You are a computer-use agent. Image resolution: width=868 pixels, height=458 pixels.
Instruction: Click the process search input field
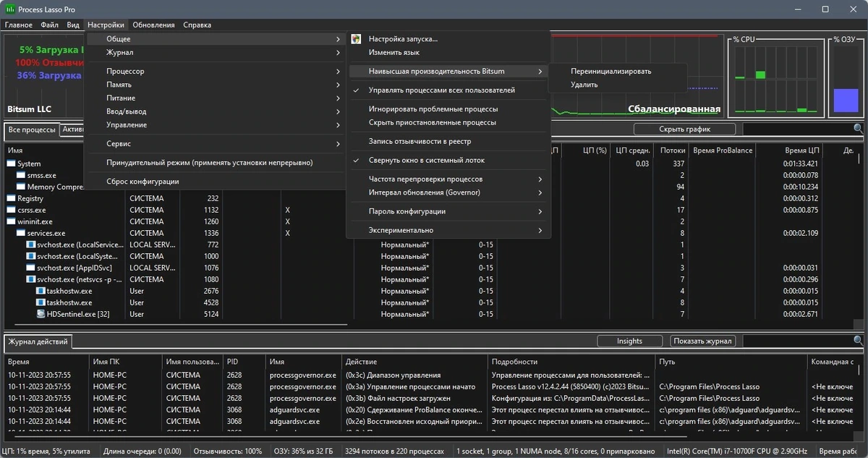pyautogui.click(x=797, y=129)
